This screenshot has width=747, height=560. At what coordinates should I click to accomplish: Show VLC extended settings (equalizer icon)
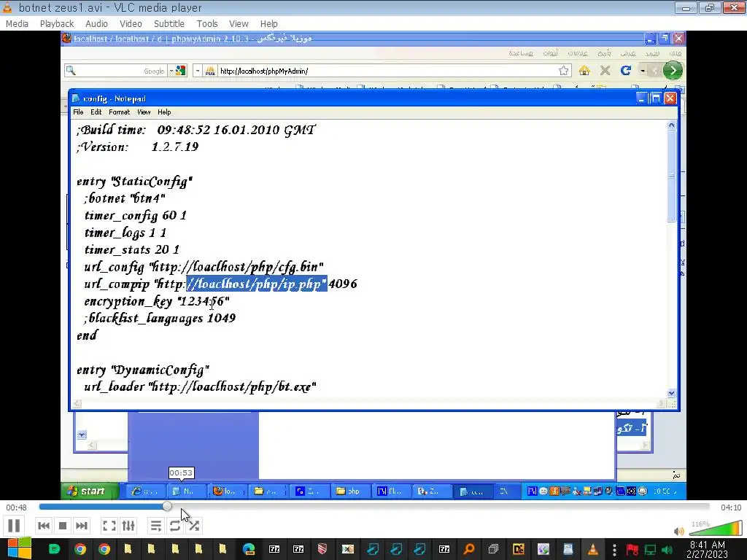tap(128, 526)
